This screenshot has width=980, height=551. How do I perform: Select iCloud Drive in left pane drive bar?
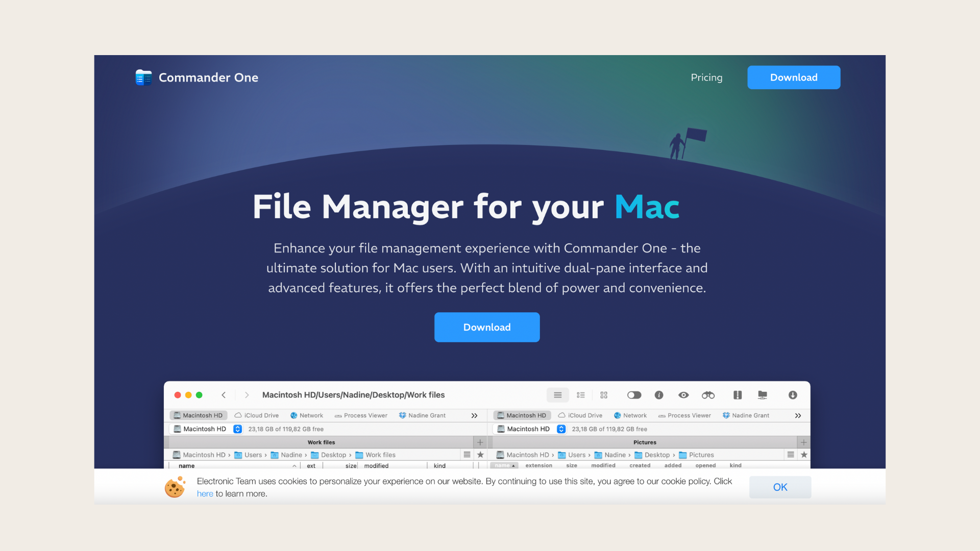[256, 415]
